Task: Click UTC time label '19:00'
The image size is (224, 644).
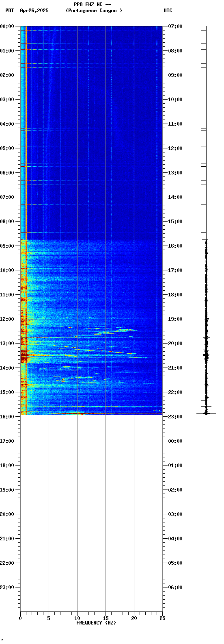Action: (x=175, y=319)
